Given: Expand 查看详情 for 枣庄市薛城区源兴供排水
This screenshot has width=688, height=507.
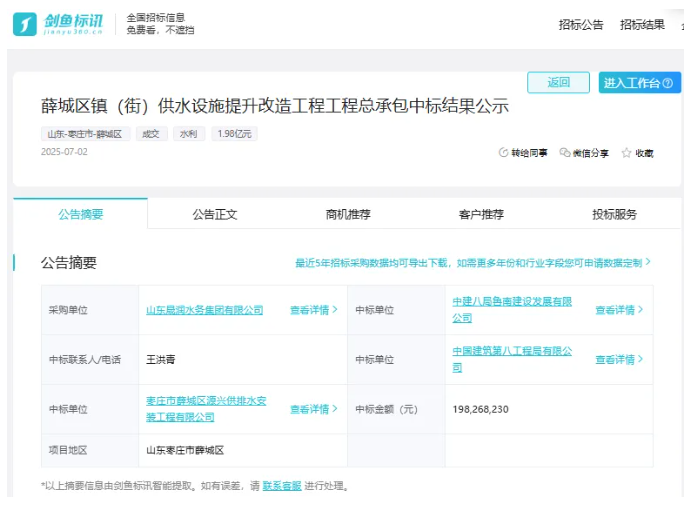Looking at the screenshot, I should point(313,409).
